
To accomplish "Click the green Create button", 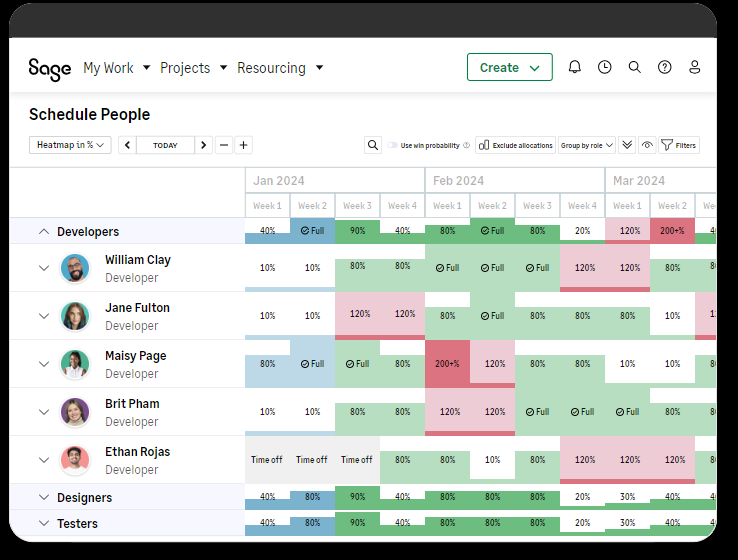I will pos(509,67).
